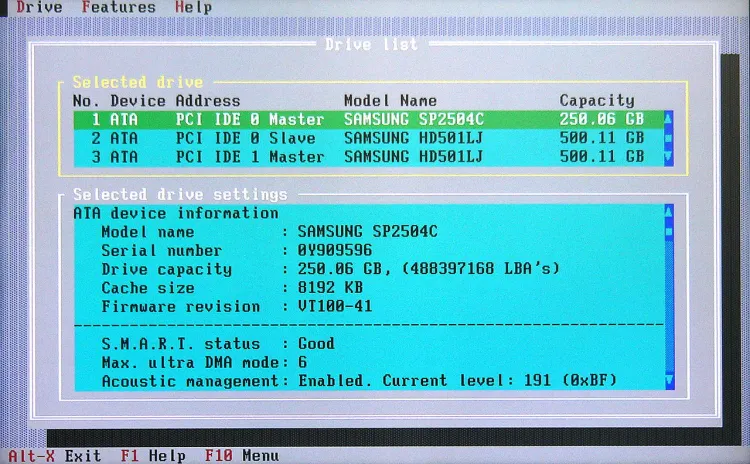Click the Drive capacity 488397168 LBA's text
Image resolution: width=750 pixels, height=464 pixels.
coord(481,269)
